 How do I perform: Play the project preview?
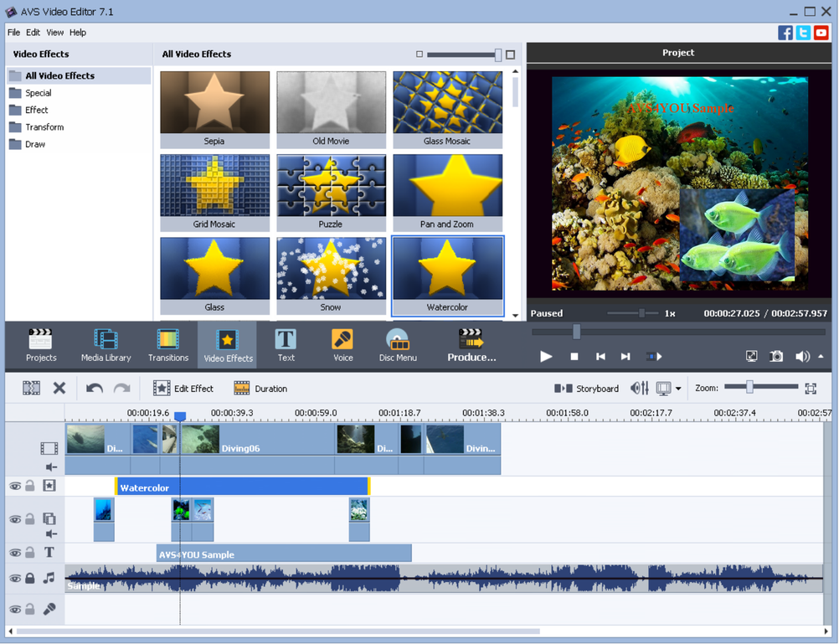[546, 356]
